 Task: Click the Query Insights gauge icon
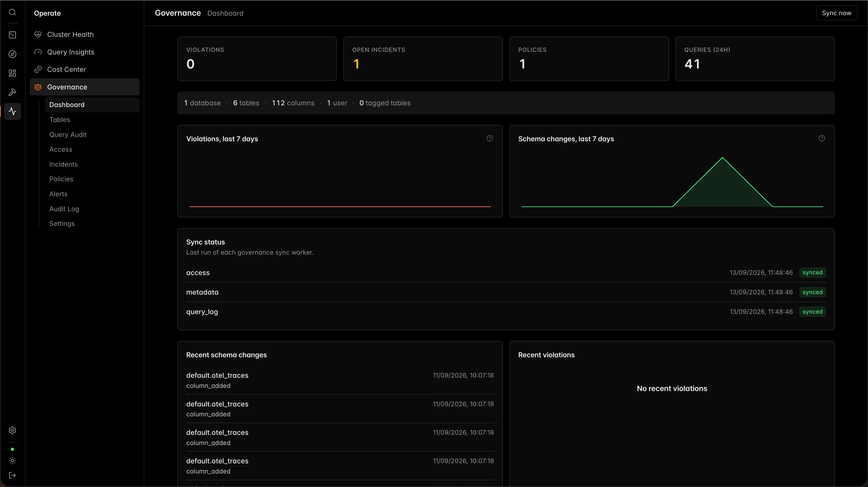[x=38, y=52]
